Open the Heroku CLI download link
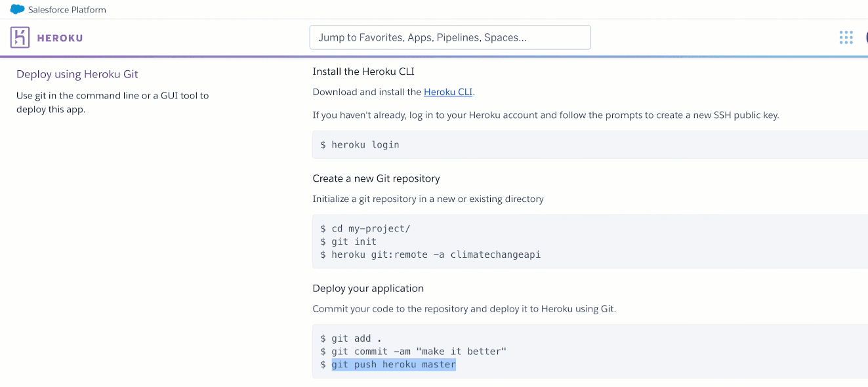The image size is (868, 387). click(x=448, y=92)
